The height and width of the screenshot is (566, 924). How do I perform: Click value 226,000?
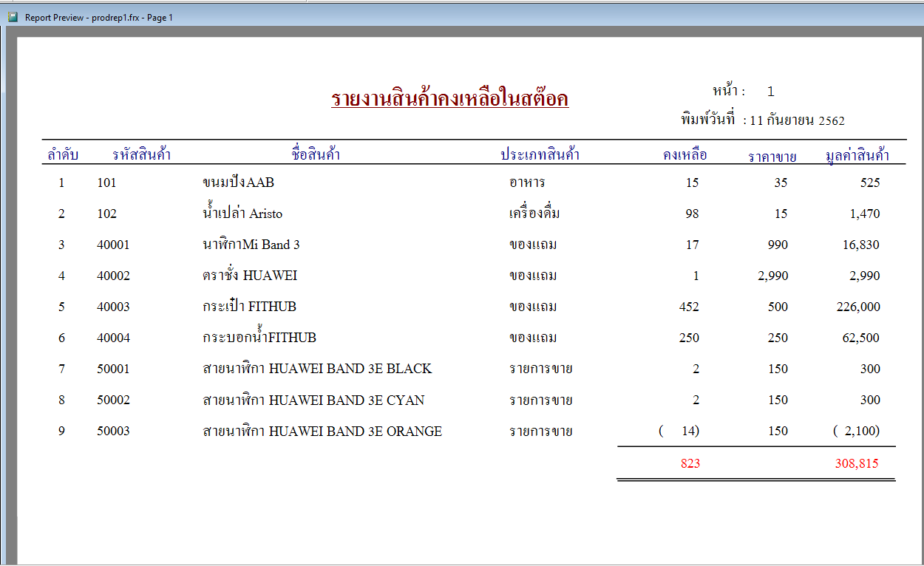pyautogui.click(x=858, y=307)
